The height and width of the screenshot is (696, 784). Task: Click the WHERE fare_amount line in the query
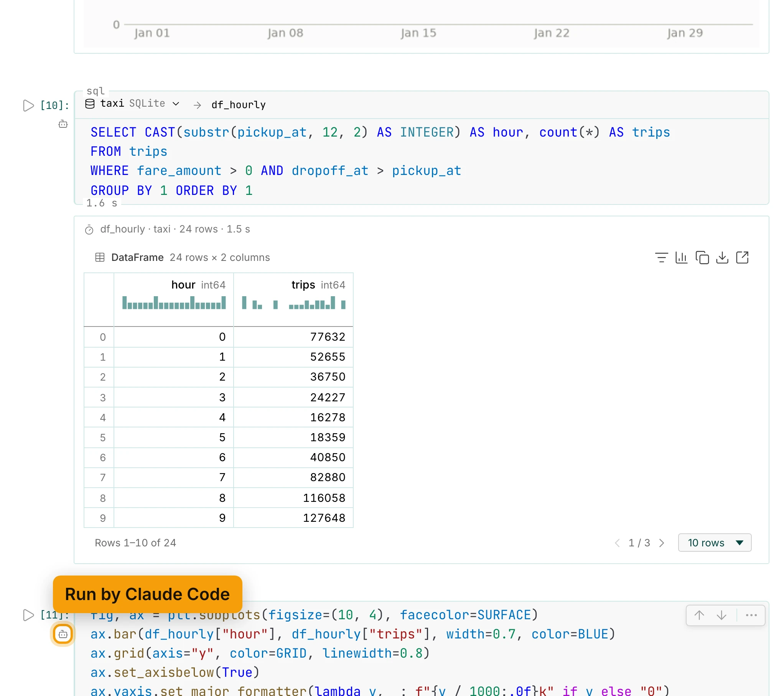click(x=276, y=171)
